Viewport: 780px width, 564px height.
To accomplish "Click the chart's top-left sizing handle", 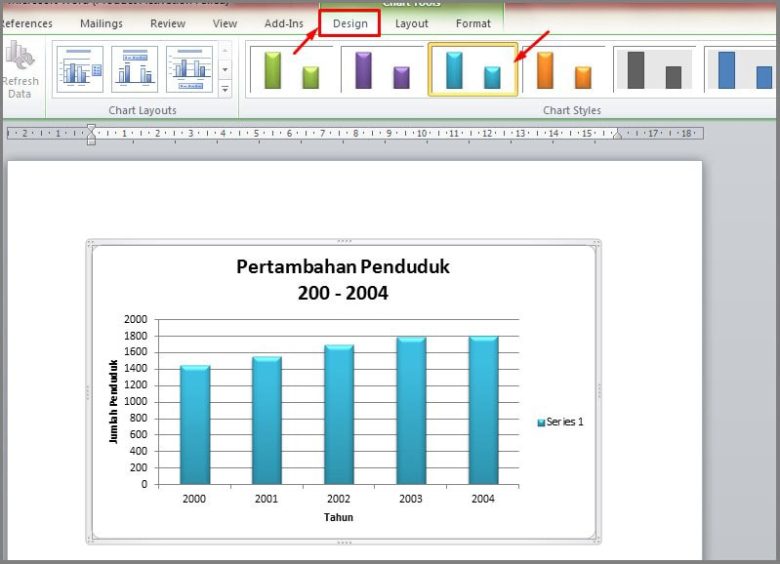I will pyautogui.click(x=90, y=243).
